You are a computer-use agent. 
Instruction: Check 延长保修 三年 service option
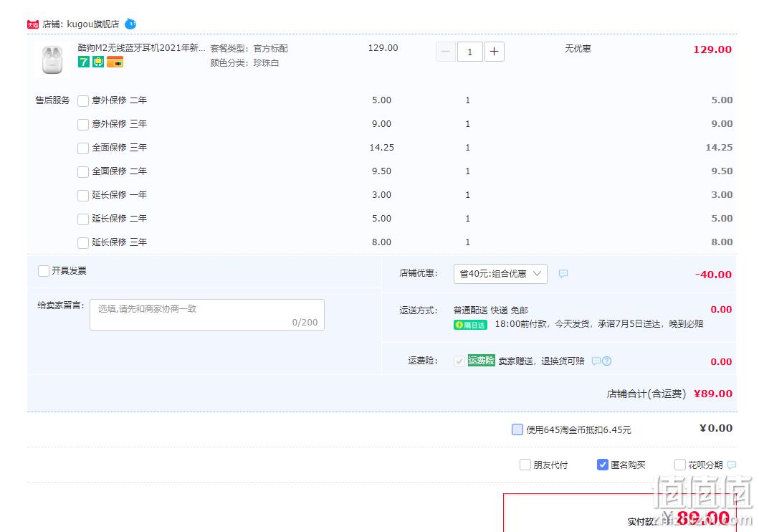(83, 242)
